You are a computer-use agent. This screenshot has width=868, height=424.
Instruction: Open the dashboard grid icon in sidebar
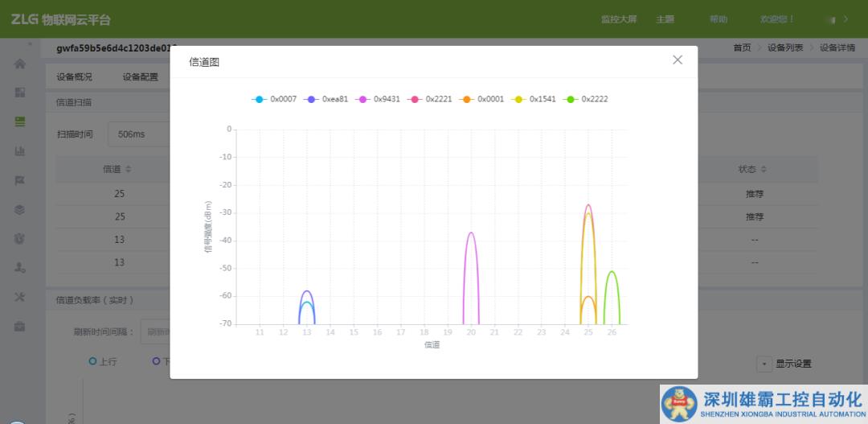tap(20, 93)
